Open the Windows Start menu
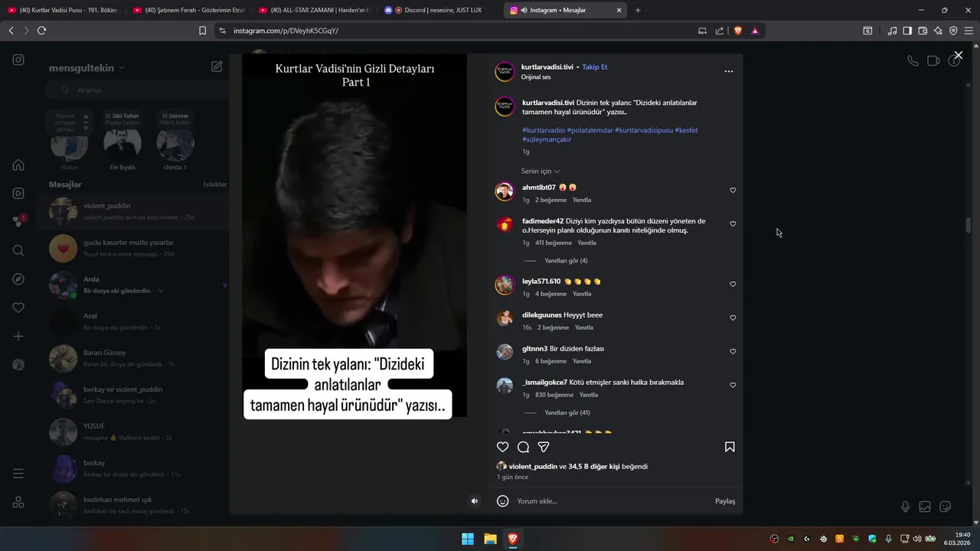 pyautogui.click(x=467, y=539)
